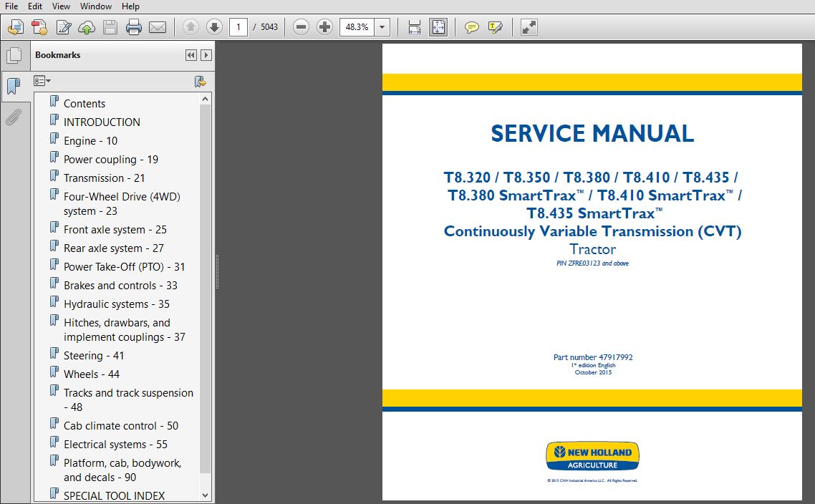
Task: Open the Contents bookmark
Action: tap(85, 103)
